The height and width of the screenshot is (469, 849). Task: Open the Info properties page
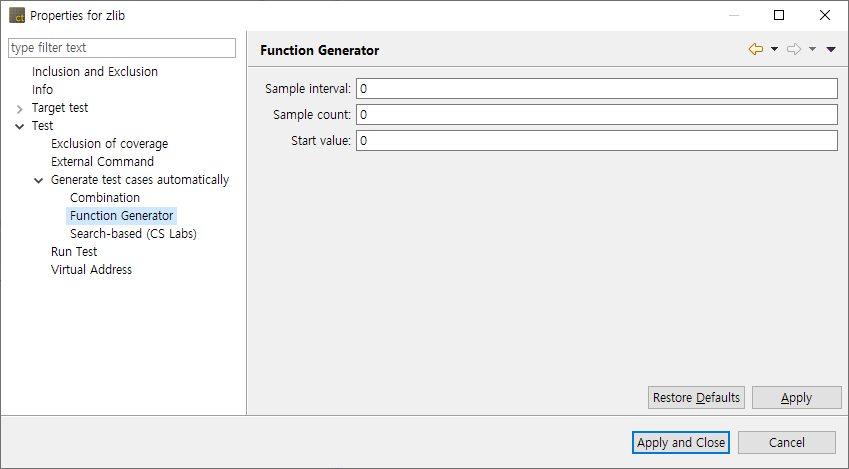pyautogui.click(x=43, y=90)
